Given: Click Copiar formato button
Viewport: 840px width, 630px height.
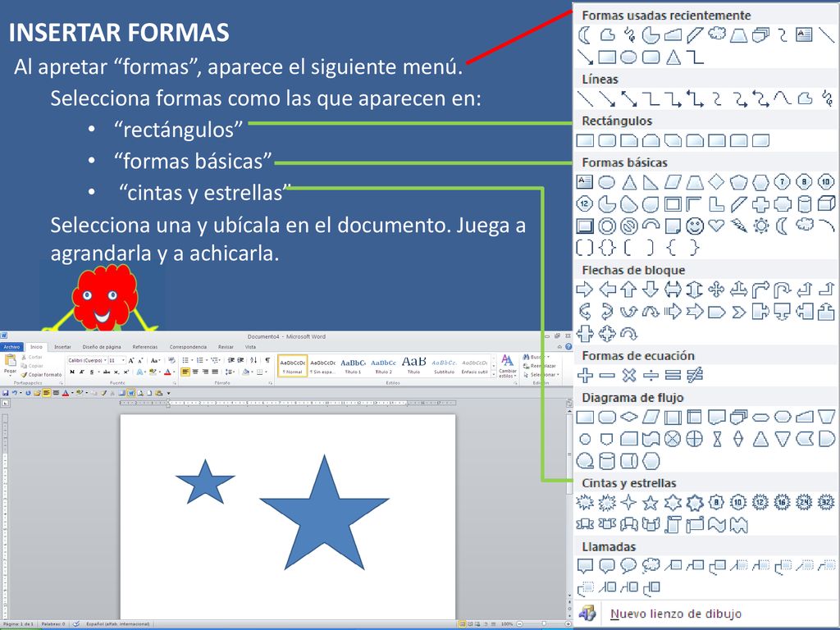Looking at the screenshot, I should 41,374.
